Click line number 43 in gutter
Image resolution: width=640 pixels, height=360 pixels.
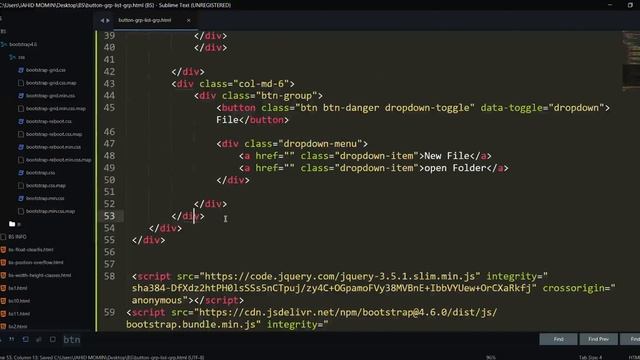click(109, 83)
